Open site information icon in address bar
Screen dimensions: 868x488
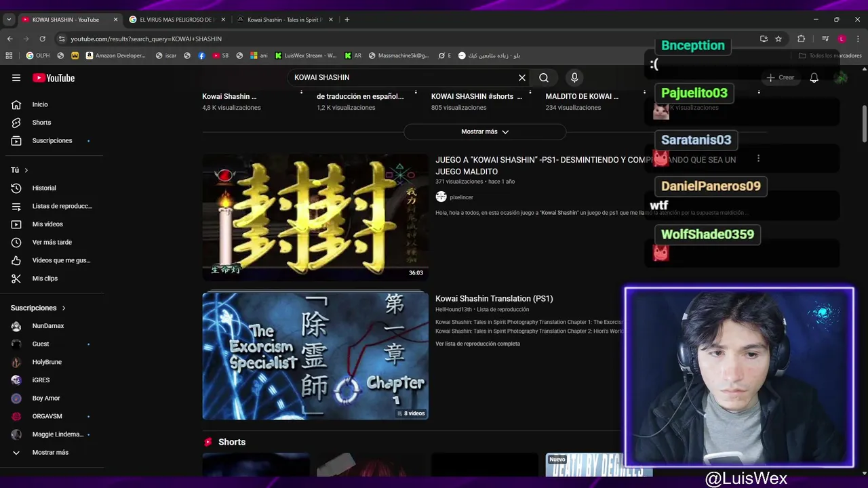click(62, 39)
